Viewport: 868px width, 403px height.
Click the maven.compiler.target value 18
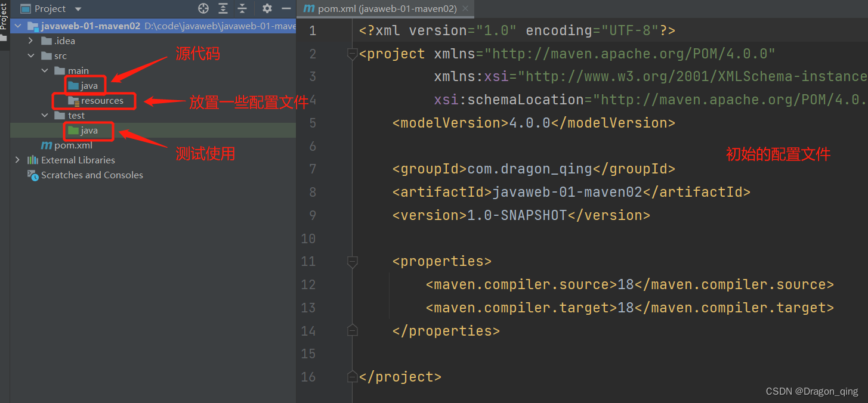pos(626,308)
